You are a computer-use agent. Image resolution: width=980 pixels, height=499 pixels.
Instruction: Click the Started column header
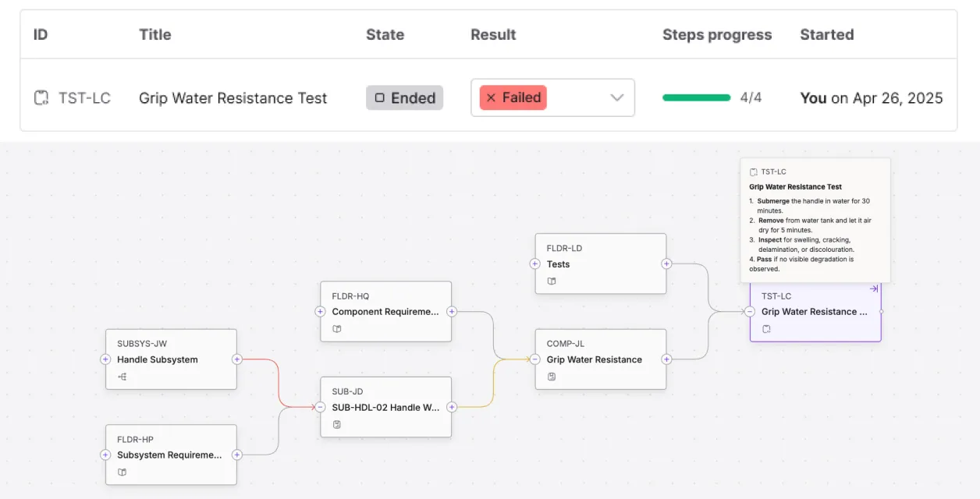(827, 34)
